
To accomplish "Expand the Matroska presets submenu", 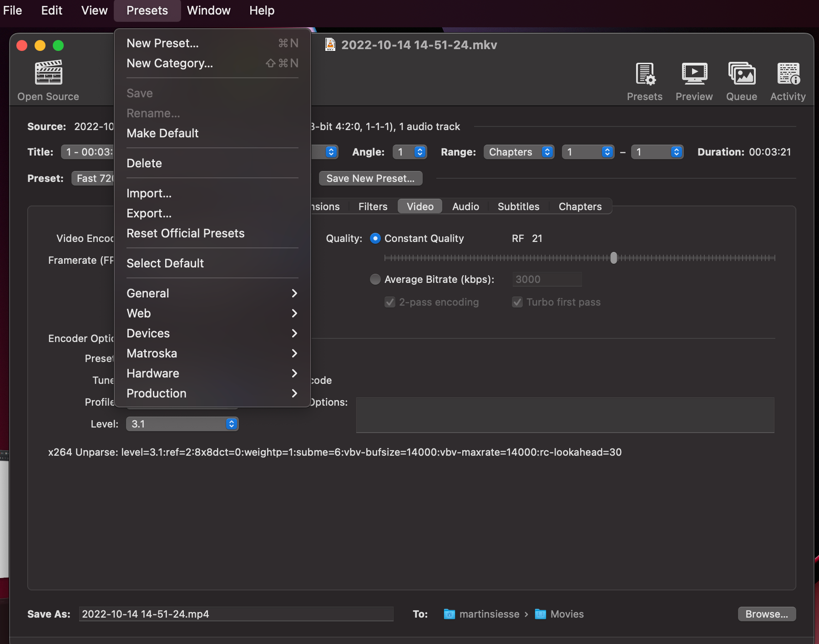I will tap(212, 353).
